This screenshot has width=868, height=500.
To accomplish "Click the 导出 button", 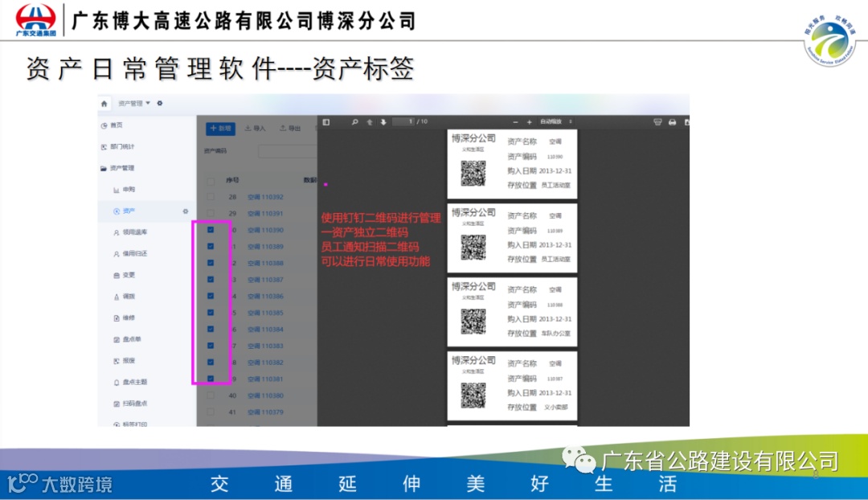I will click(x=290, y=129).
